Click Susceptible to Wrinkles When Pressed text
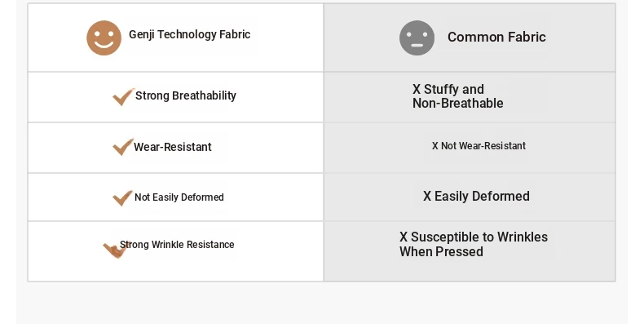The height and width of the screenshot is (328, 644). [x=474, y=244]
